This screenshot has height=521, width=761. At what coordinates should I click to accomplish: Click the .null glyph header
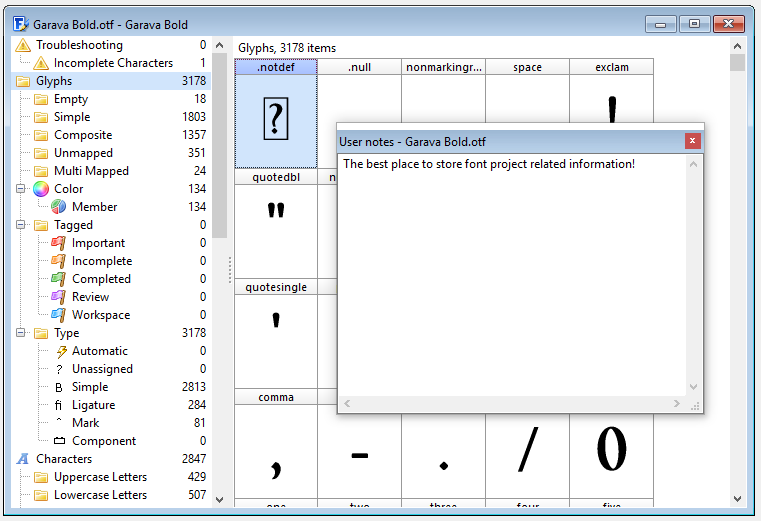pos(360,67)
